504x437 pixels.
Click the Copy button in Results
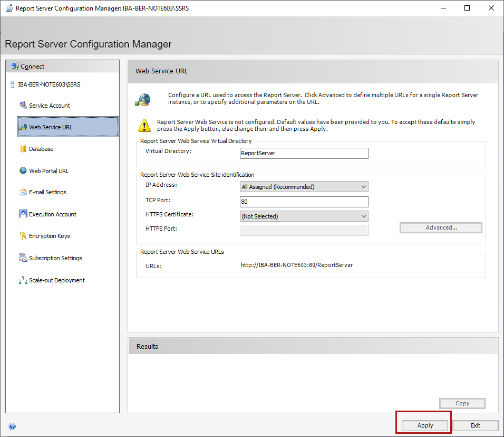(x=462, y=403)
